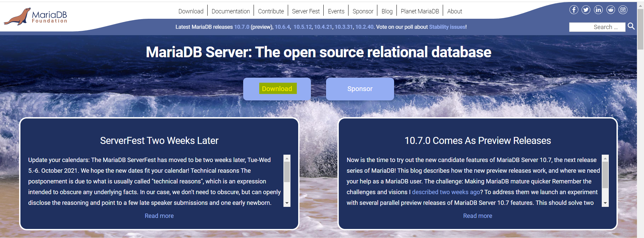Image resolution: width=644 pixels, height=238 pixels.
Task: Open Read more under 10.7.0 Preview Releases
Action: (478, 216)
